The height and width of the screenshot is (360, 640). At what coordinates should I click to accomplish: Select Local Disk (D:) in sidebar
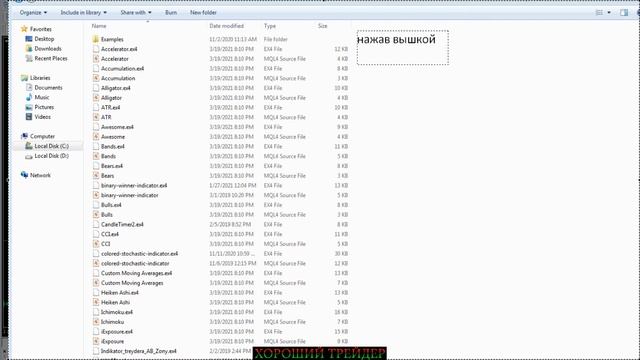pyautogui.click(x=51, y=156)
